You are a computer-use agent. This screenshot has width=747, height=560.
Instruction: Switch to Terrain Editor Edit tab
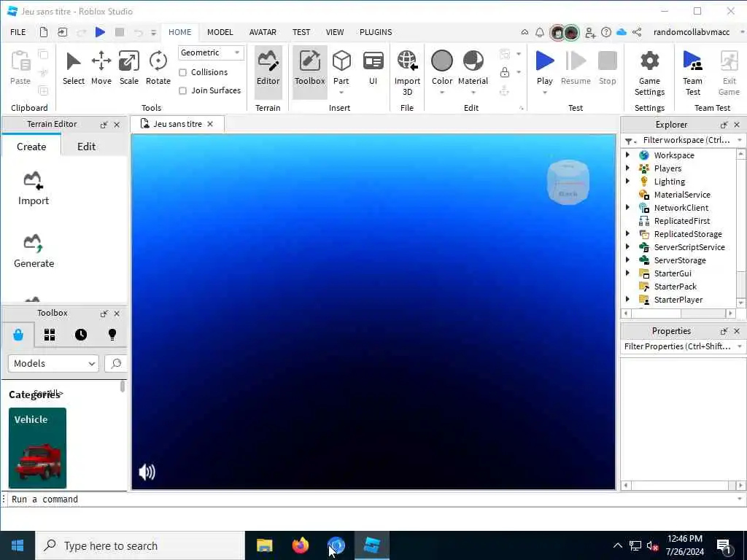click(x=86, y=147)
